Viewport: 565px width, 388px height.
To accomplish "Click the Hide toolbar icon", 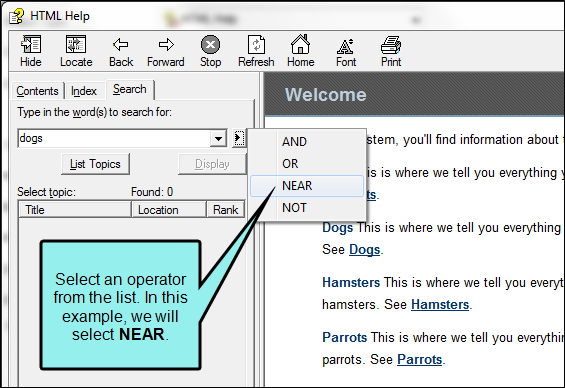I will (31, 51).
